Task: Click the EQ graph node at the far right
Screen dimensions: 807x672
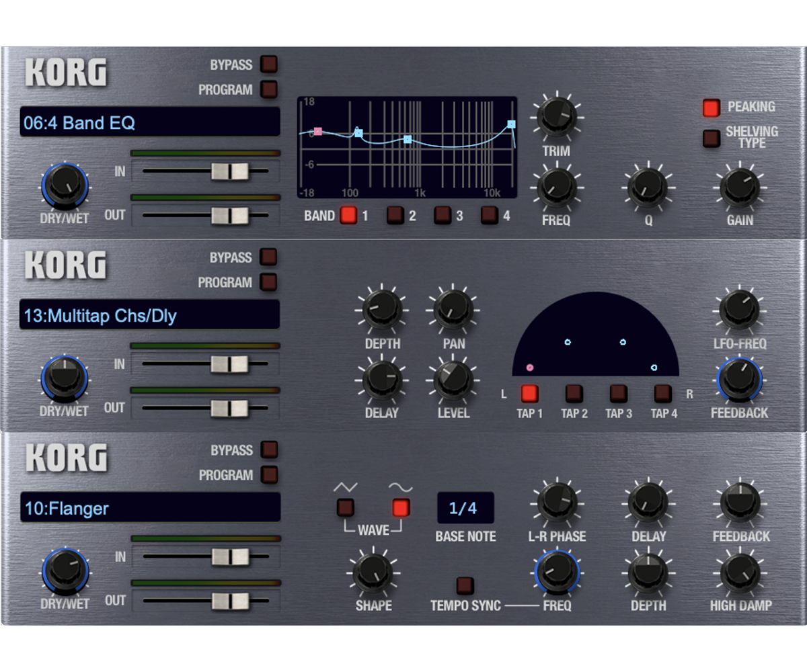Action: (x=511, y=124)
